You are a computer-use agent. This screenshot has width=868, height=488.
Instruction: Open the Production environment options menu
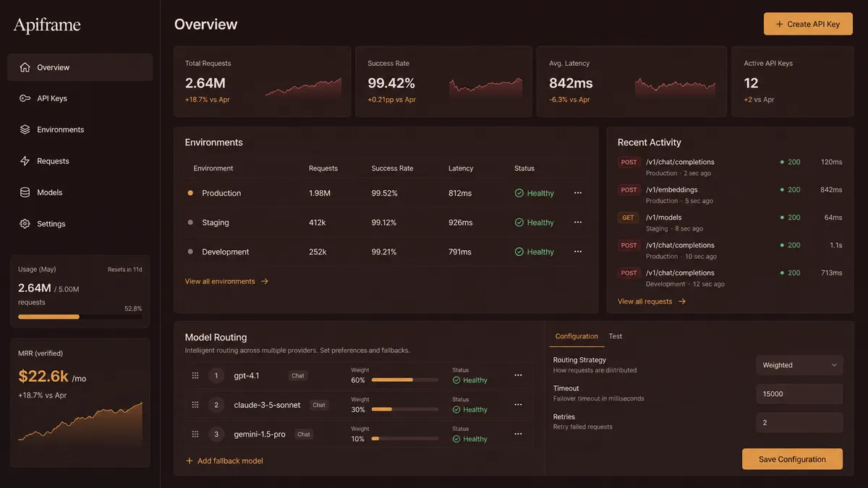[x=578, y=193]
